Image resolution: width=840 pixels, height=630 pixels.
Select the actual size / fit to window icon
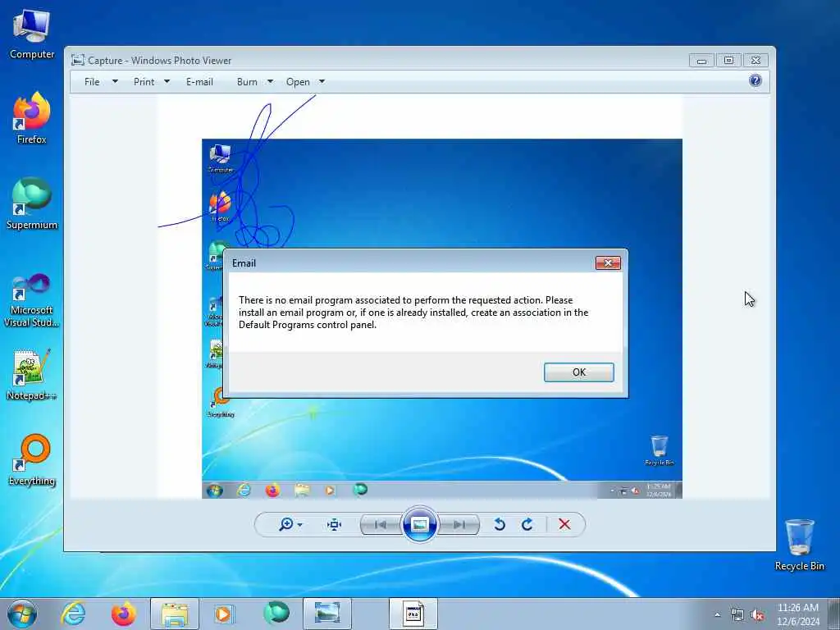pos(335,524)
